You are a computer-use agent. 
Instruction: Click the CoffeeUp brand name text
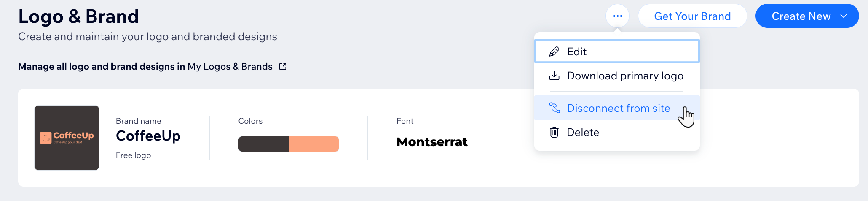tap(148, 136)
